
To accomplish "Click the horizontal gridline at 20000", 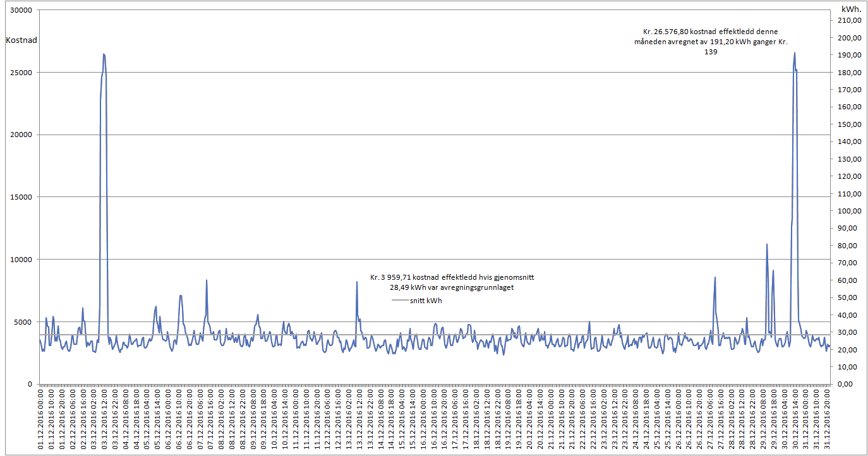I will pos(442,135).
